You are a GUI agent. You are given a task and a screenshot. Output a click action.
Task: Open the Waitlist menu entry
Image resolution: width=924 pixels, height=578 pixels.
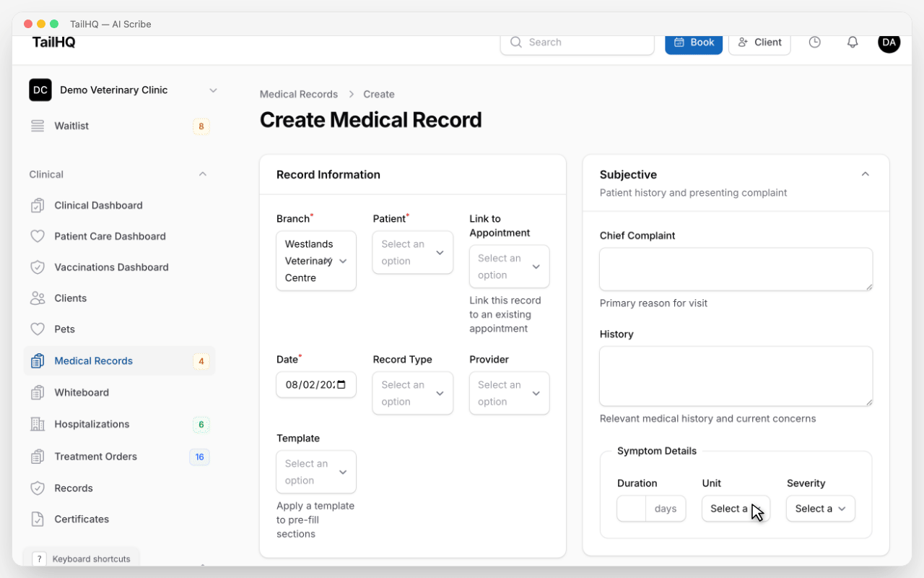[x=71, y=126]
